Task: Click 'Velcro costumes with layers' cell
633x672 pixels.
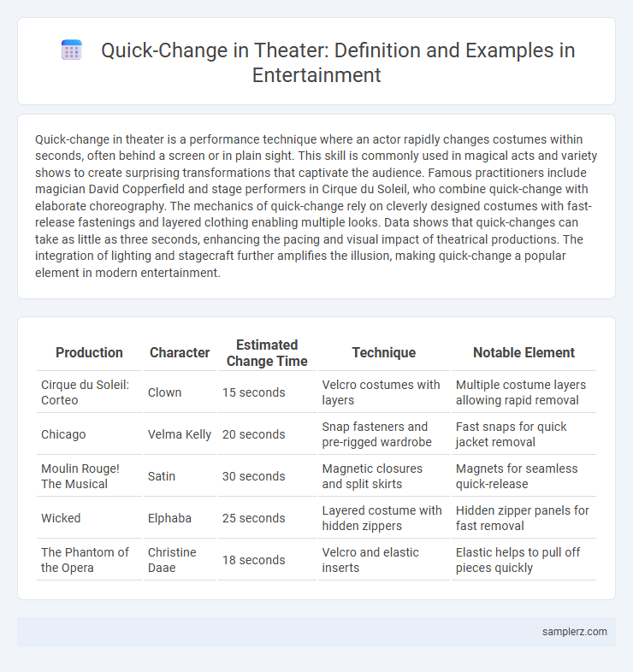Action: pyautogui.click(x=384, y=392)
